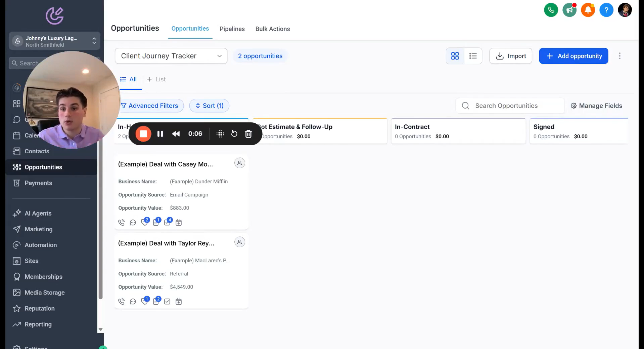Switch to the Bulk Actions tab

tap(273, 29)
